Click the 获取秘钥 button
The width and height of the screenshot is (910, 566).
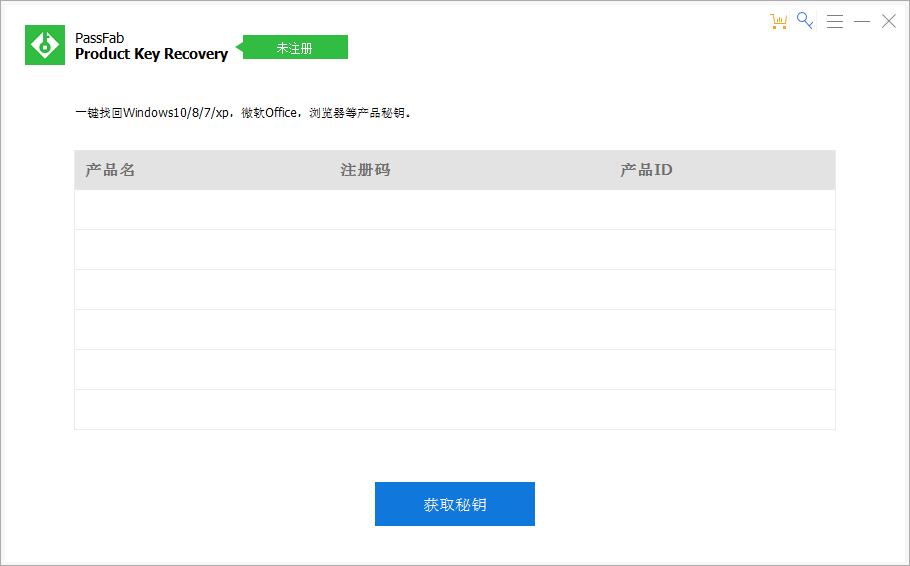tap(454, 504)
